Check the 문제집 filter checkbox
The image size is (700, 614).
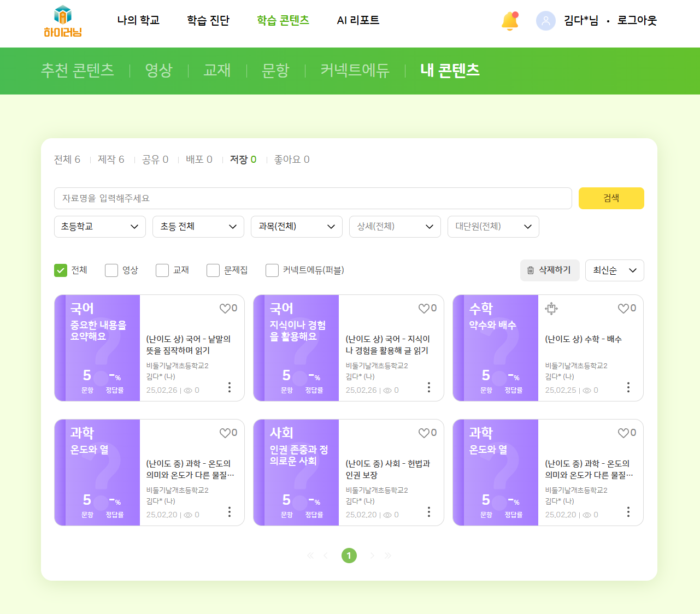click(x=213, y=270)
